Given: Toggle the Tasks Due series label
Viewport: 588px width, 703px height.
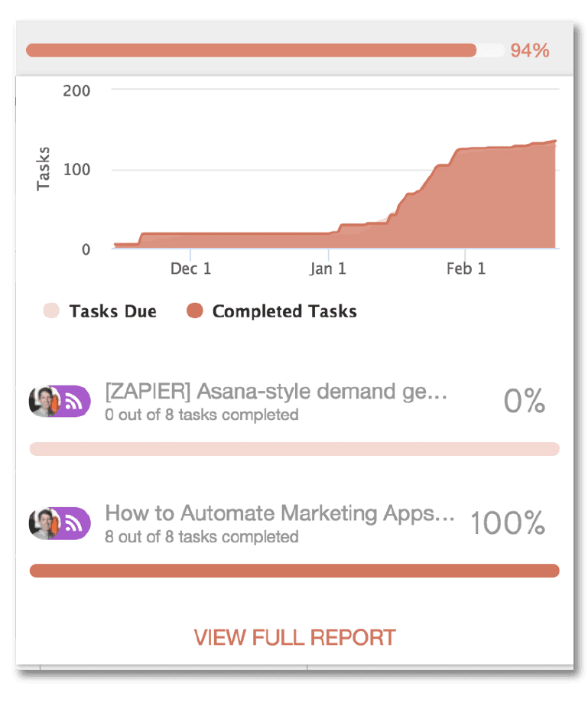Looking at the screenshot, I should 112,311.
